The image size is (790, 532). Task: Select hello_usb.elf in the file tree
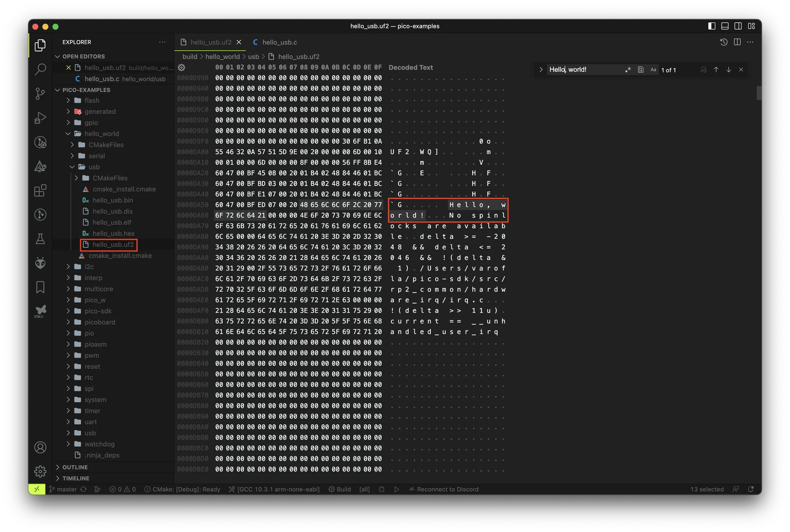pos(112,222)
